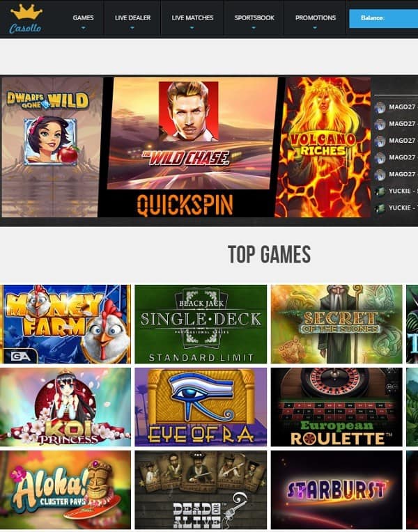Screen dimensions: 418x532
Task: Launch the Starburst game
Action: [336, 490]
